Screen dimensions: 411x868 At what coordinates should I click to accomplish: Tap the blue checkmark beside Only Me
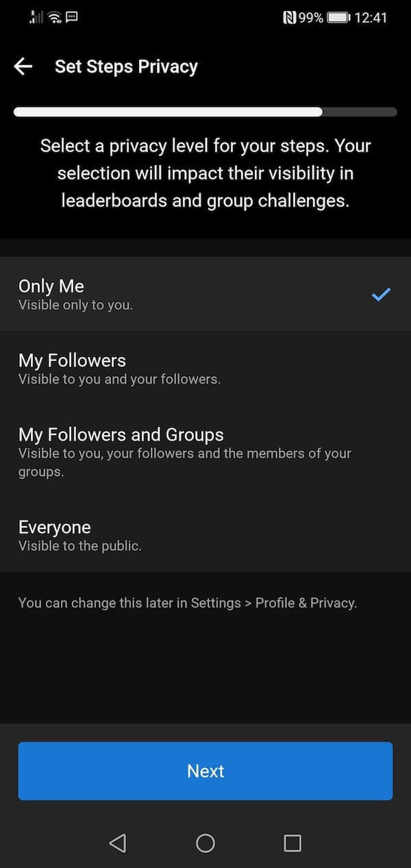point(381,295)
